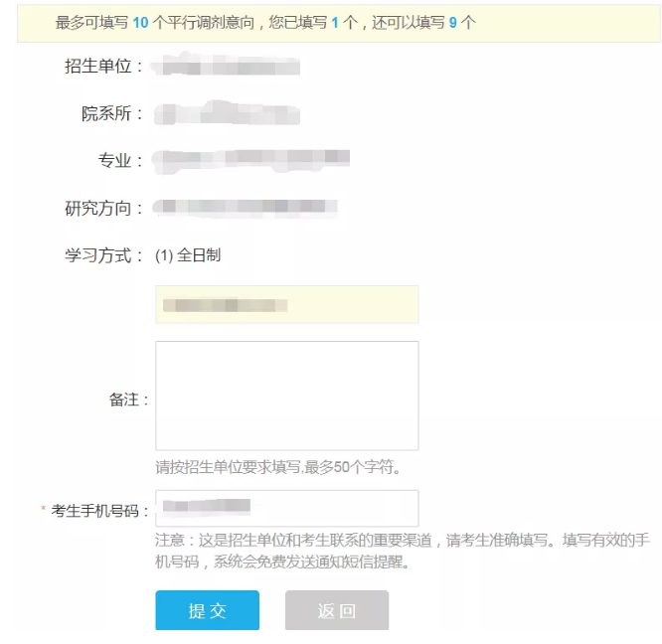This screenshot has width=662, height=644.
Task: Click the blue 提交 button
Action: point(207,610)
